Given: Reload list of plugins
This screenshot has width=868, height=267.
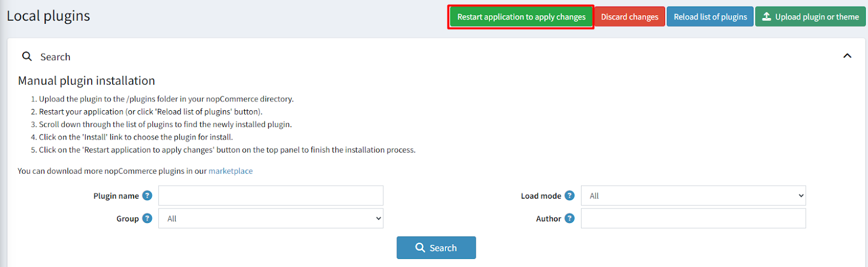Looking at the screenshot, I should click(x=710, y=17).
